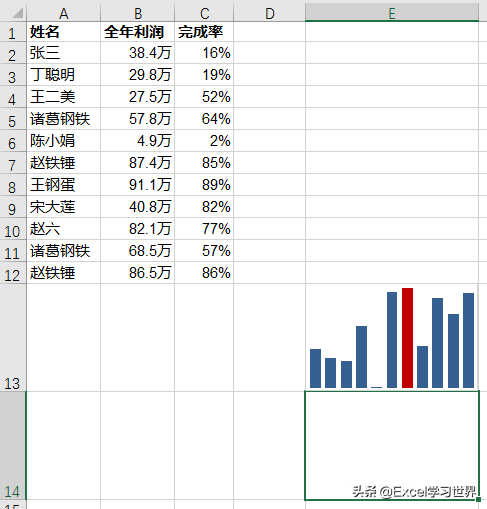Select the cell containing 丁聪明
487x509 pixels.
click(63, 75)
